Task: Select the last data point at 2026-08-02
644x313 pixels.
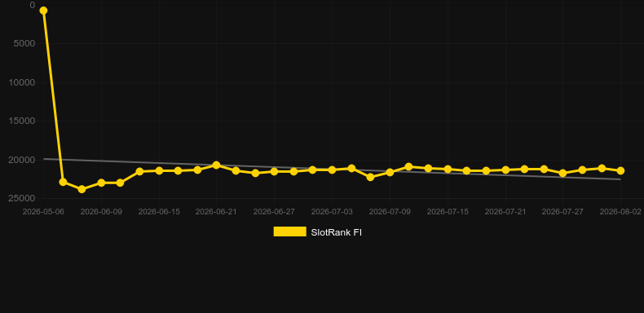Action: coord(620,170)
